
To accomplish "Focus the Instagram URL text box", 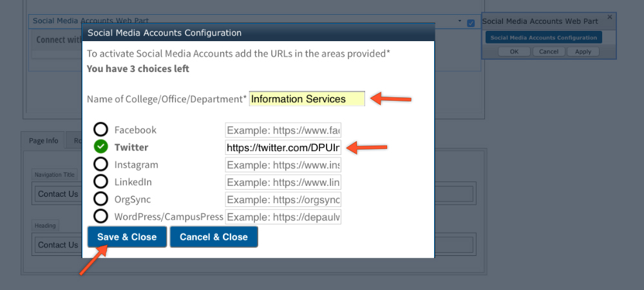I will (x=283, y=165).
